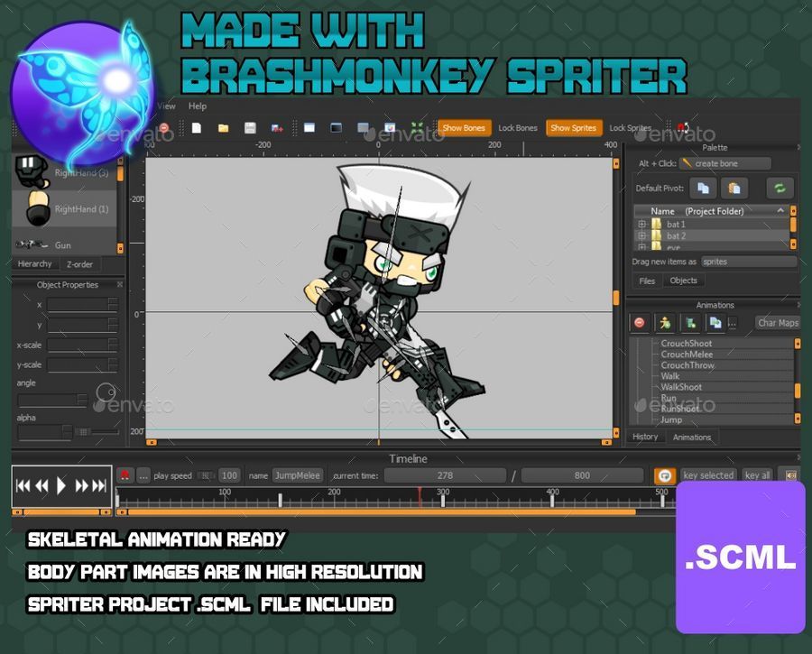Expand the bat 1 tree item

tap(641, 224)
